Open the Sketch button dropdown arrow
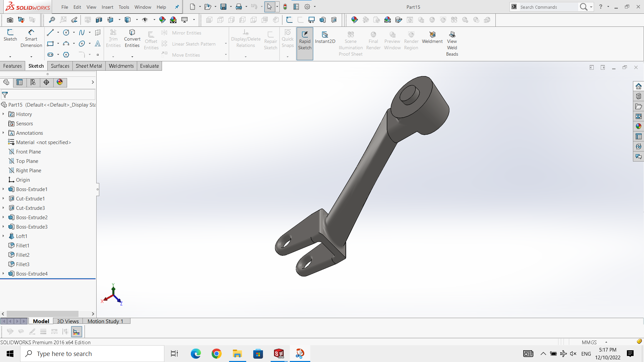 10,57
